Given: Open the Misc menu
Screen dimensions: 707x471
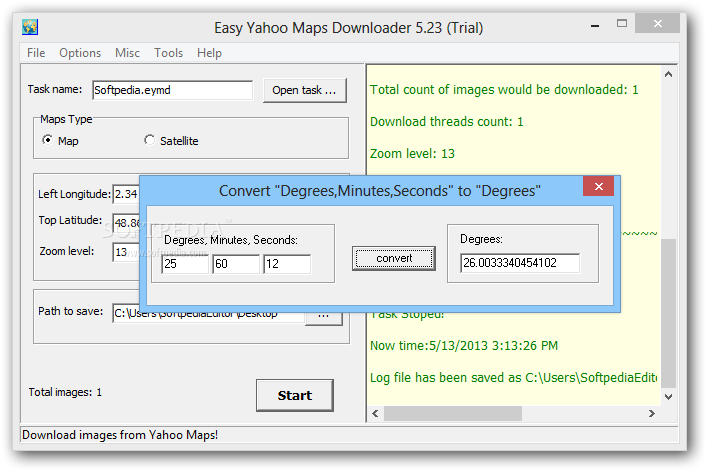Looking at the screenshot, I should click(127, 53).
